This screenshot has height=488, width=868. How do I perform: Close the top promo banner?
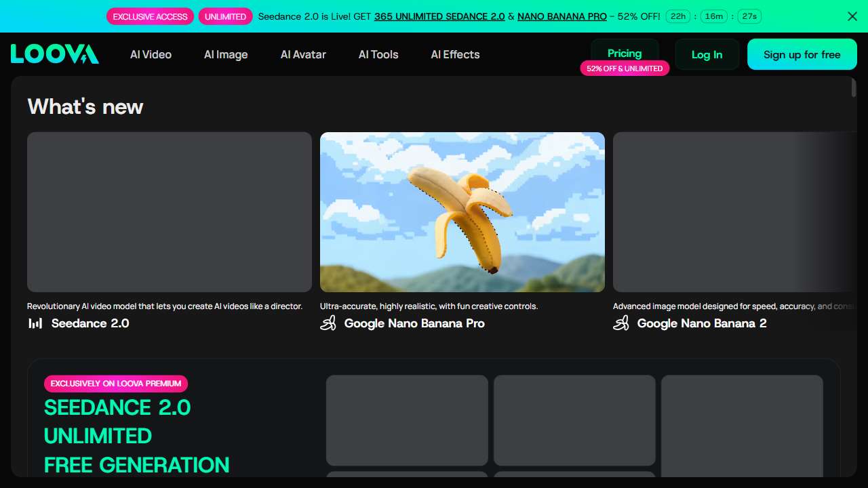point(852,16)
